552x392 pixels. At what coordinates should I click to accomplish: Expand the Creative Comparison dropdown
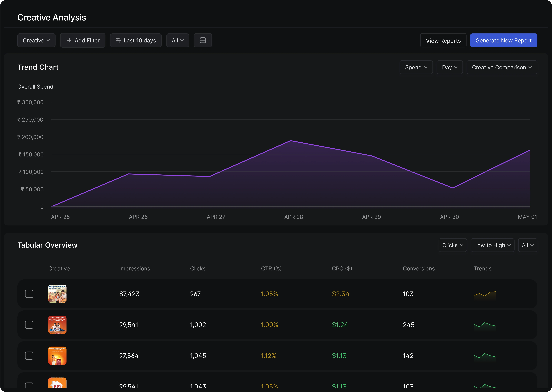pyautogui.click(x=502, y=67)
